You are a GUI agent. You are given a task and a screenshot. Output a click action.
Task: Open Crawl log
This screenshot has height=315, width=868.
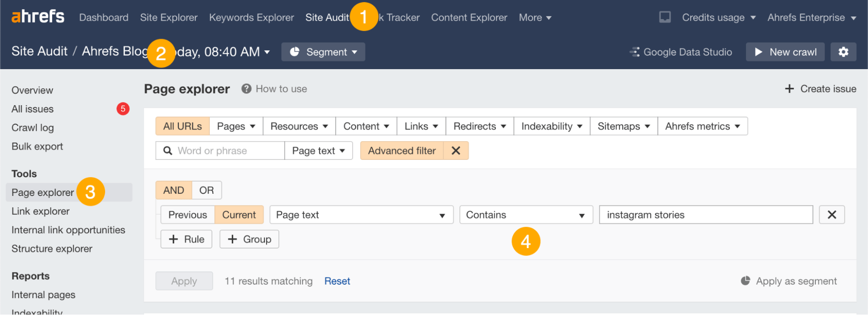[33, 127]
